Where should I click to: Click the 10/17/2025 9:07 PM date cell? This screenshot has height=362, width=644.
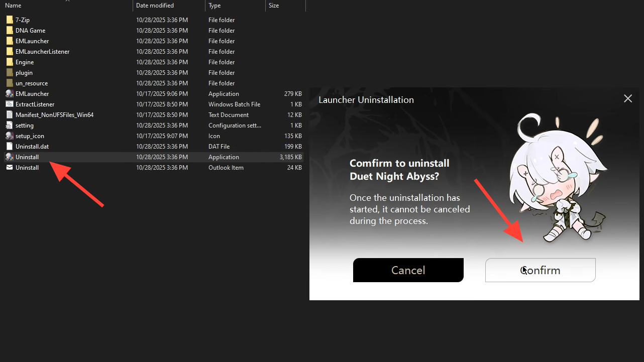[x=162, y=136]
